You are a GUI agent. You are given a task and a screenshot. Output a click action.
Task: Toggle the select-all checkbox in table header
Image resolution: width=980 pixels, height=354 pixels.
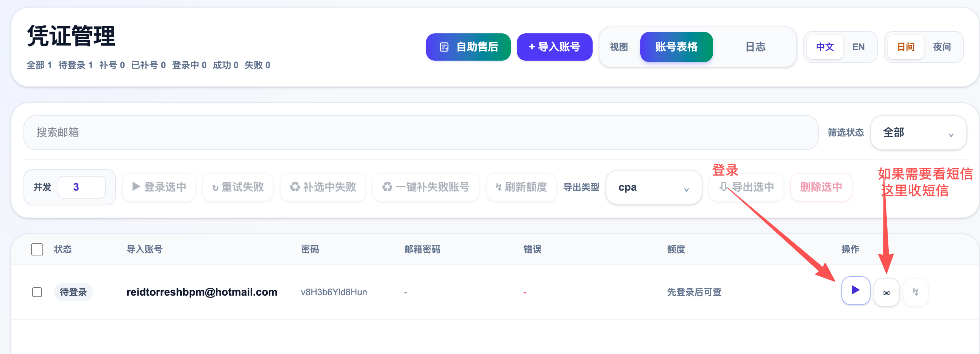[x=37, y=249]
